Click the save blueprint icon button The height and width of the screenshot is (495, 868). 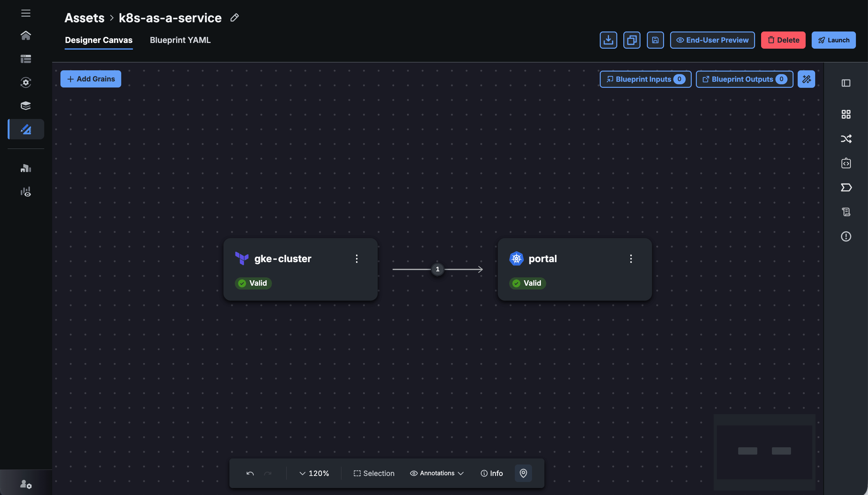655,40
